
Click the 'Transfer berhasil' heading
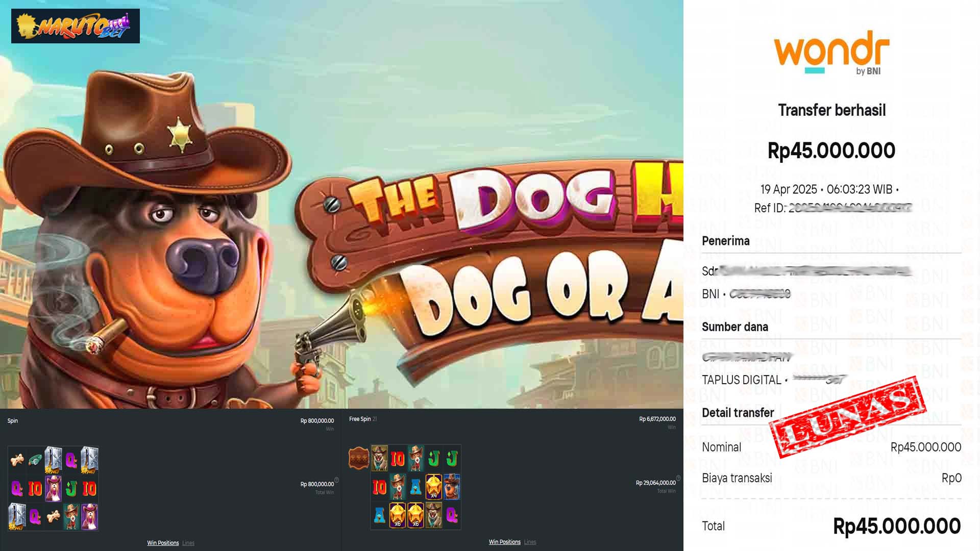(x=831, y=110)
